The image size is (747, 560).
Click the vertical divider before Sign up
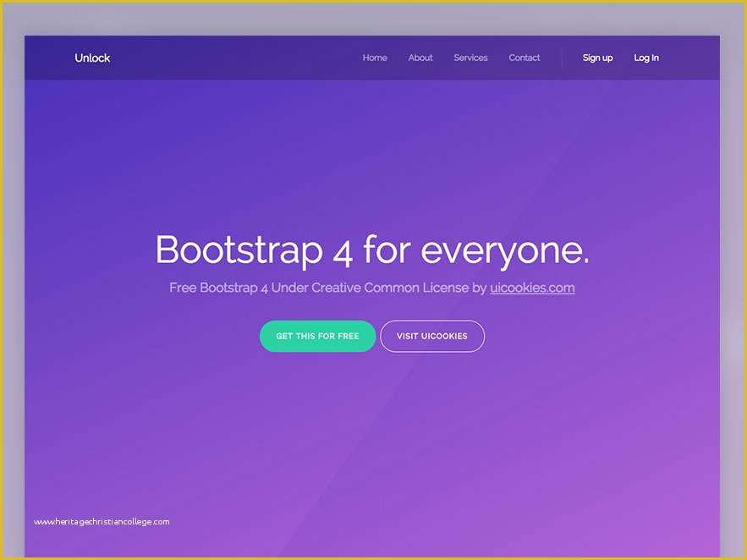[562, 58]
